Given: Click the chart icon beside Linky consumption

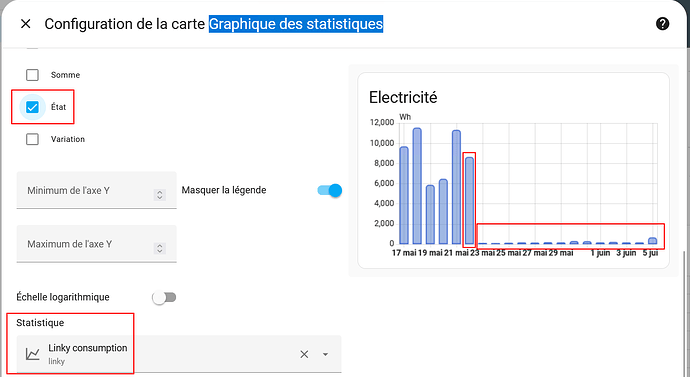Looking at the screenshot, I should click(x=33, y=354).
